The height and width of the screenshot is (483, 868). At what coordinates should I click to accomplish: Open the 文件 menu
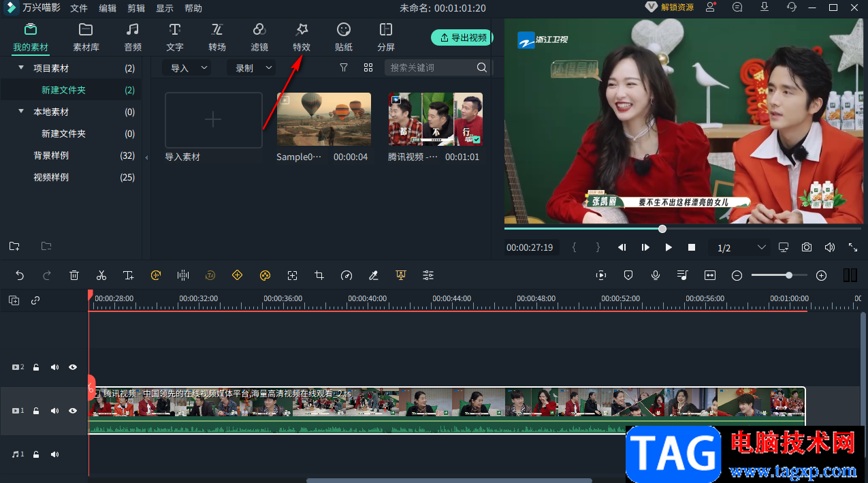pos(79,8)
